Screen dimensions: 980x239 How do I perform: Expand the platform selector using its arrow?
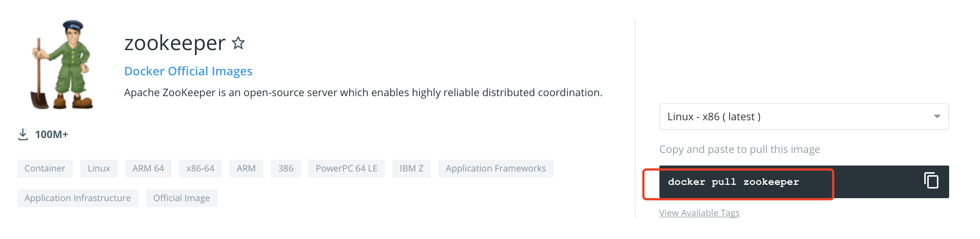pos(937,117)
